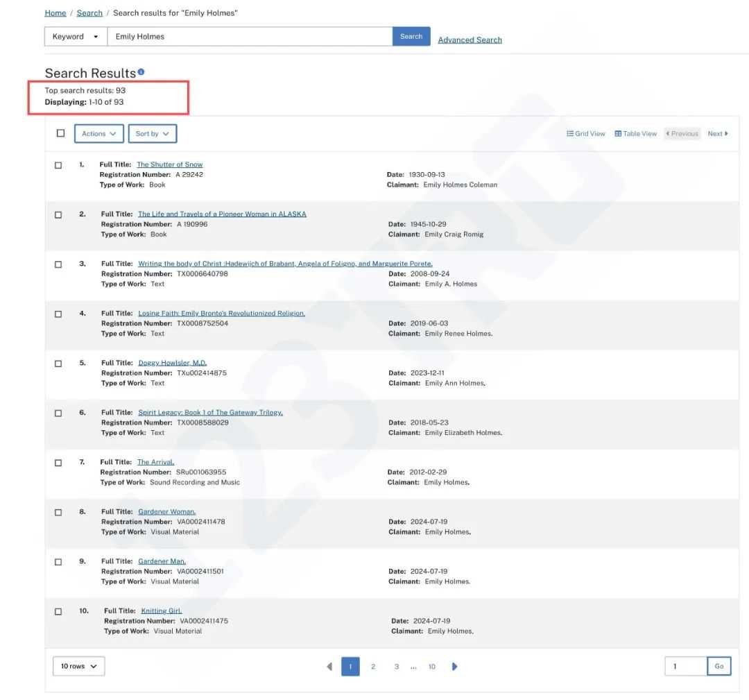Open Spirit Legacy: Book 1 record
Viewport: 749px width, 700px height.
tap(211, 412)
